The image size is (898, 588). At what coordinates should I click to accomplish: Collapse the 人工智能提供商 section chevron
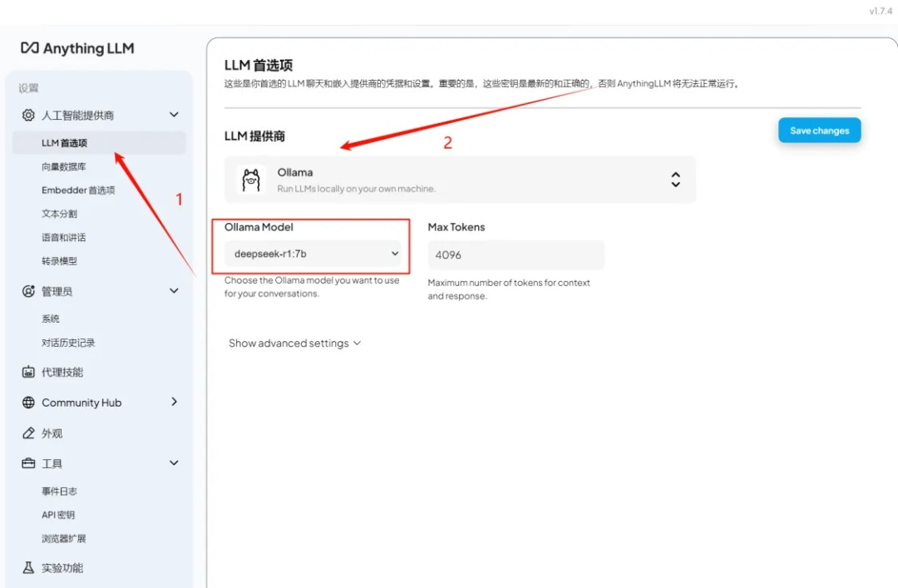pyautogui.click(x=174, y=115)
